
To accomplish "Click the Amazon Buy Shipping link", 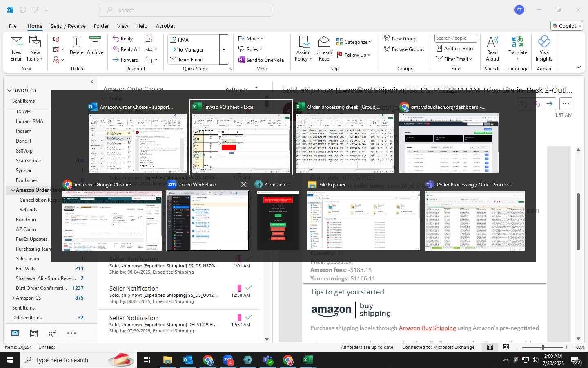I will (427, 328).
